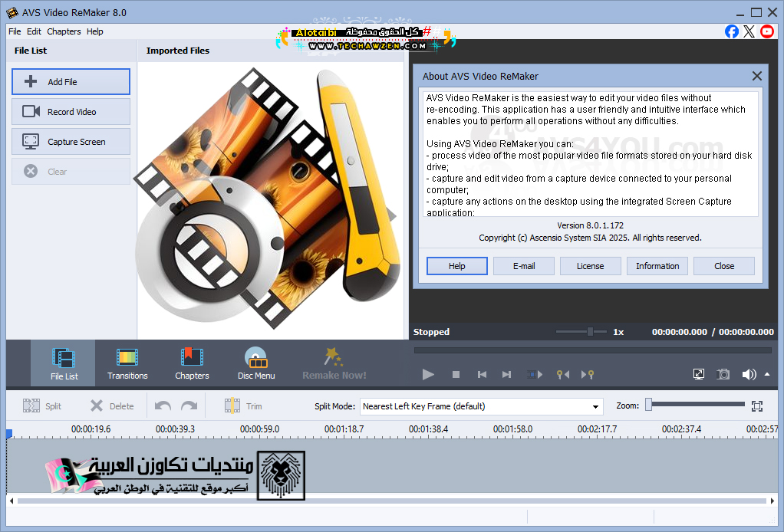Take a snapshot with camera icon
This screenshot has height=532, width=784.
(x=723, y=374)
